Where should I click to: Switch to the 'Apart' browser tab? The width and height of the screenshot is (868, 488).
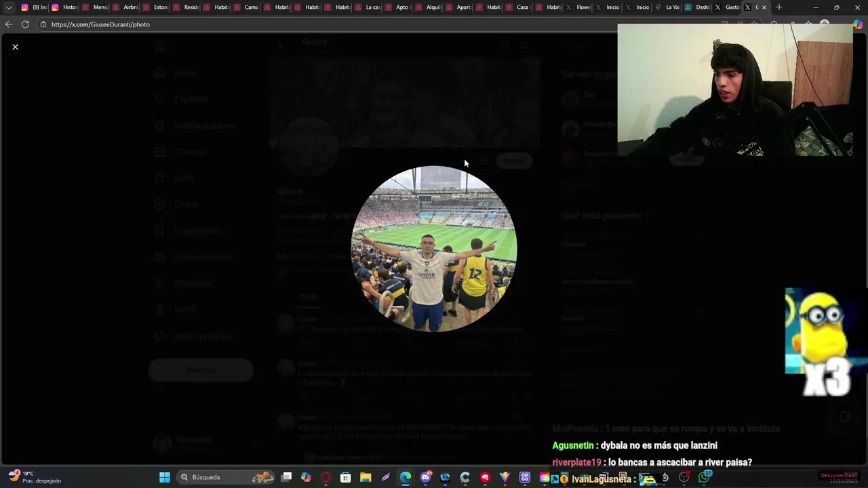click(458, 7)
